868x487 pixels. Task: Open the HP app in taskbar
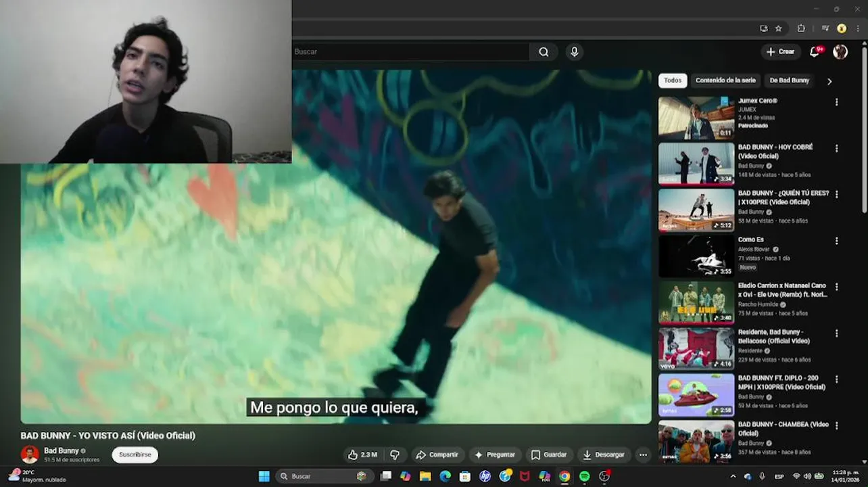[485, 476]
